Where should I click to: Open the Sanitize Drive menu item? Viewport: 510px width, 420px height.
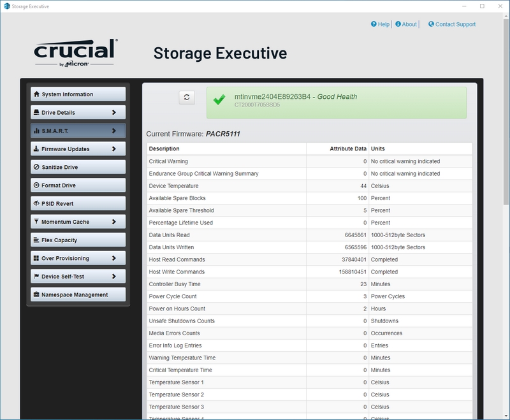[x=78, y=167]
